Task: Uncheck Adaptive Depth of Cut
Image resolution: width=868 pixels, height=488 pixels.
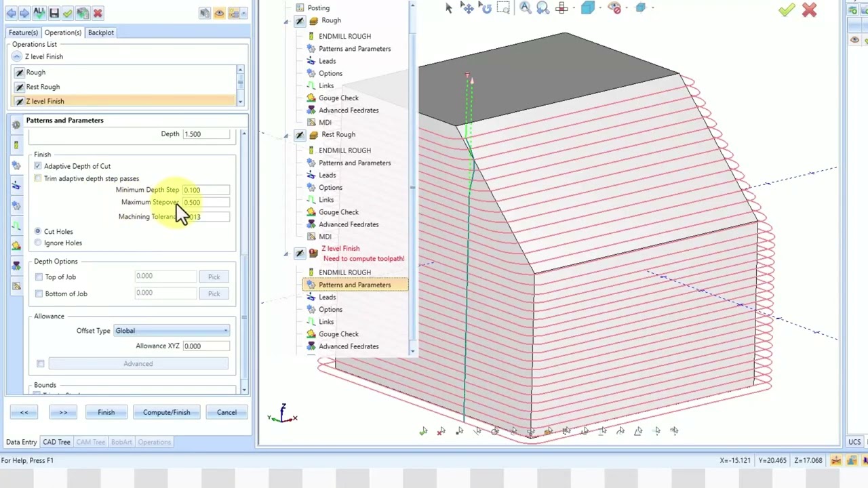Action: click(x=38, y=166)
